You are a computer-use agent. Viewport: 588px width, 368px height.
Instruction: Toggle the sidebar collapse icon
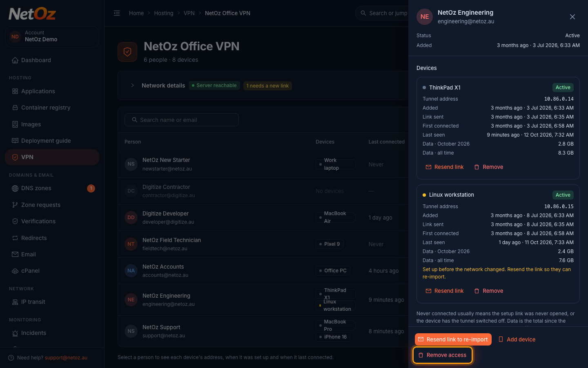pos(117,13)
